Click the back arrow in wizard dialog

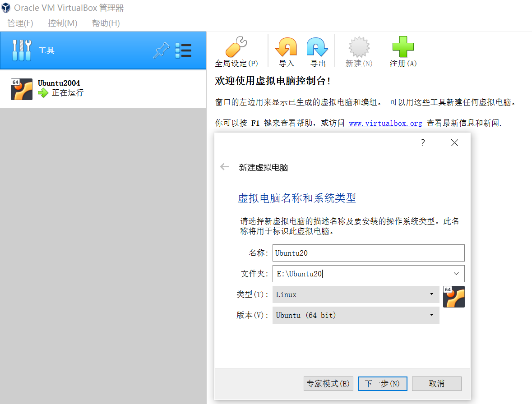tap(224, 167)
